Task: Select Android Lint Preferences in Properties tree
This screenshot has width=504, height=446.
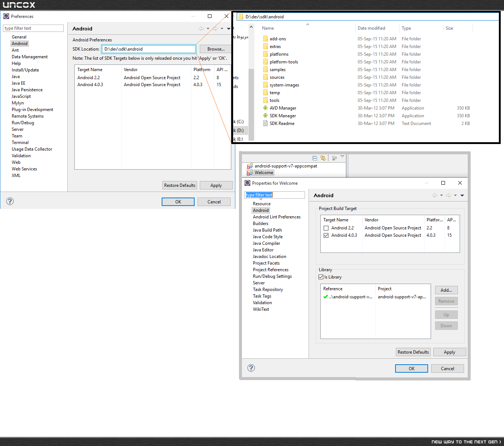Action: [x=277, y=217]
